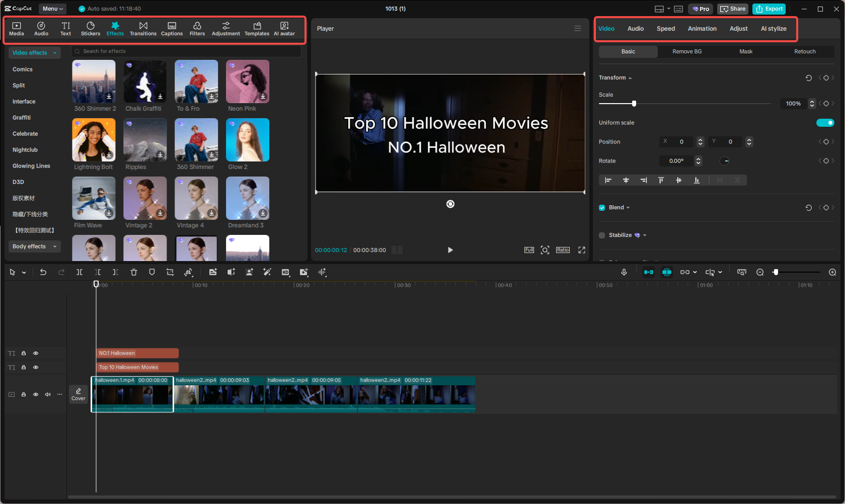This screenshot has height=504, width=845.
Task: Reset Transform settings with reset arrow
Action: click(809, 78)
